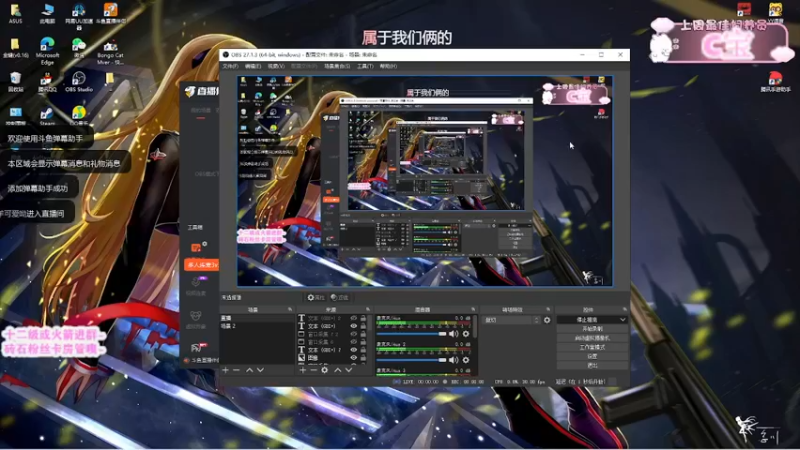The height and width of the screenshot is (450, 800).
Task: Open the 编辑(E) menu in OBS
Action: (x=253, y=66)
